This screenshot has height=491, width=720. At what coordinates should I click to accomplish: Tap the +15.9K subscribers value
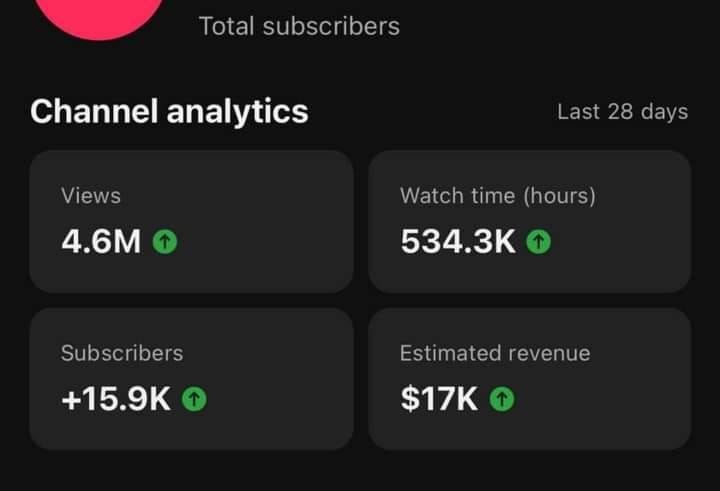click(116, 399)
